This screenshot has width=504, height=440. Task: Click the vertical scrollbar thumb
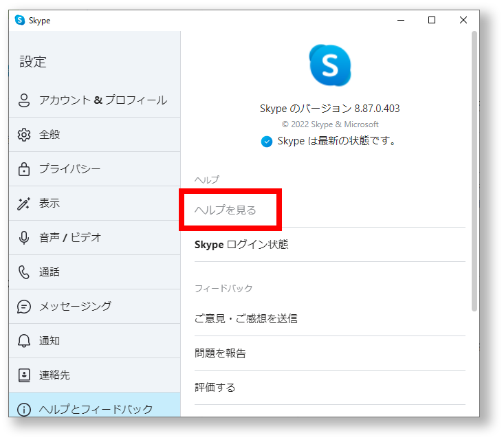474,171
